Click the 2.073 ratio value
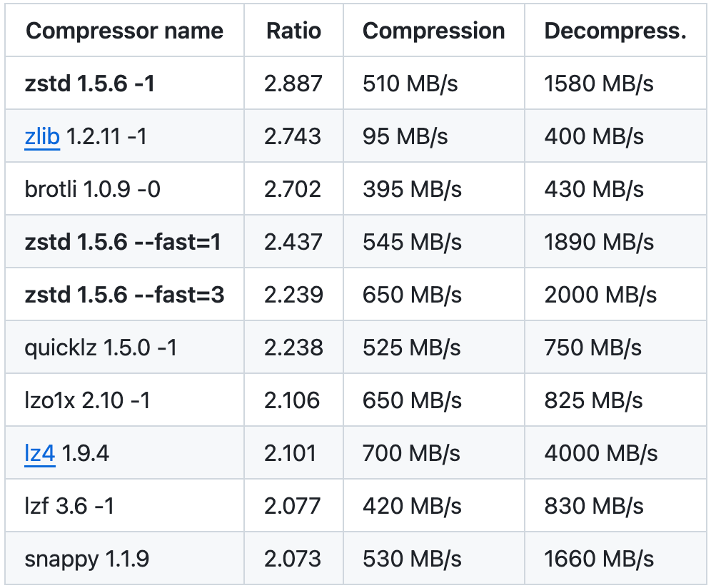The width and height of the screenshot is (711, 588). pos(293,559)
